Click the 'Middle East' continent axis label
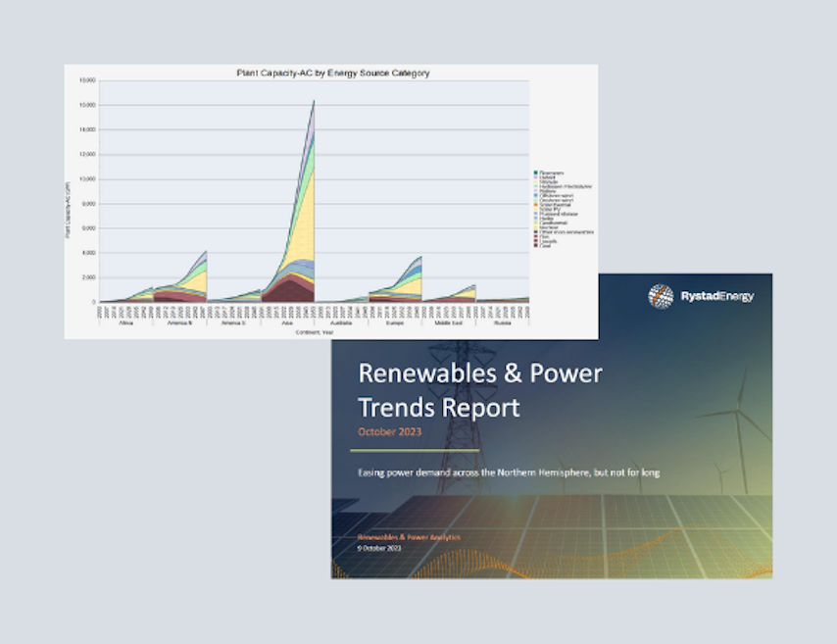 449,323
